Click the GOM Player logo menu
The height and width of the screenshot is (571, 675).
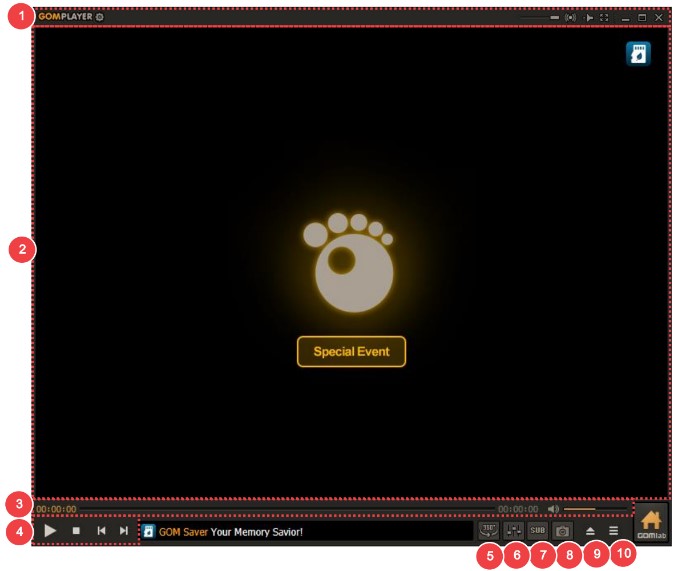click(65, 17)
